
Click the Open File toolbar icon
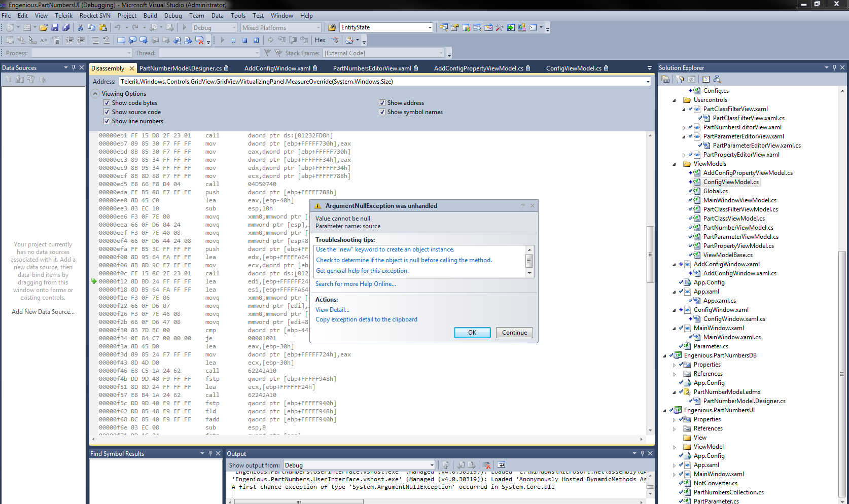tap(44, 27)
